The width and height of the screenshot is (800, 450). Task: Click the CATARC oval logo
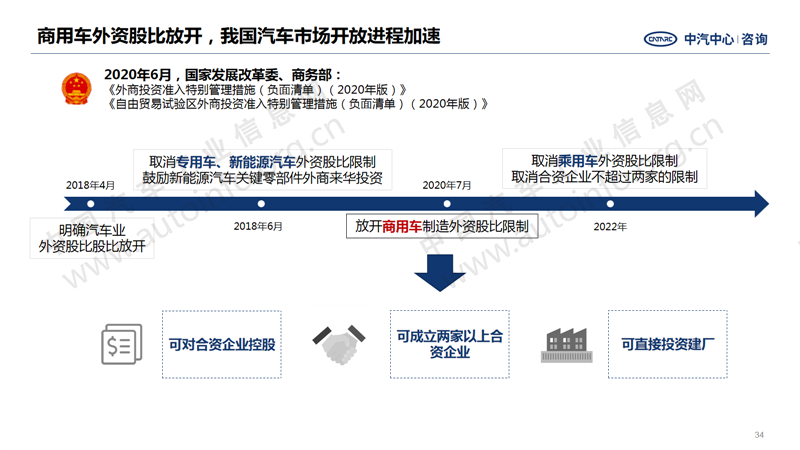pos(660,39)
